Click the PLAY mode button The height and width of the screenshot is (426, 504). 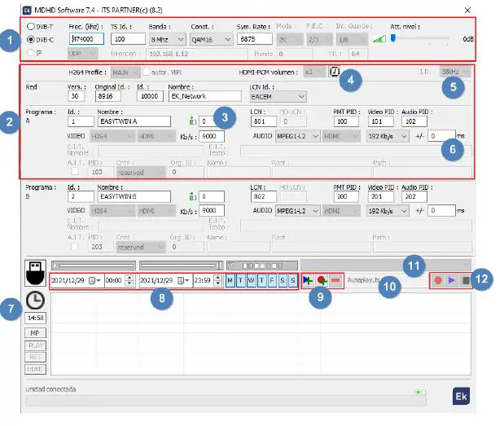click(x=35, y=345)
